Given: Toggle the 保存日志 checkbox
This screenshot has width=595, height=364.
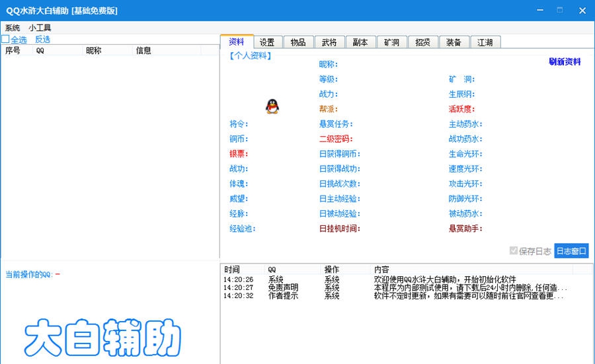Looking at the screenshot, I should click(x=513, y=250).
